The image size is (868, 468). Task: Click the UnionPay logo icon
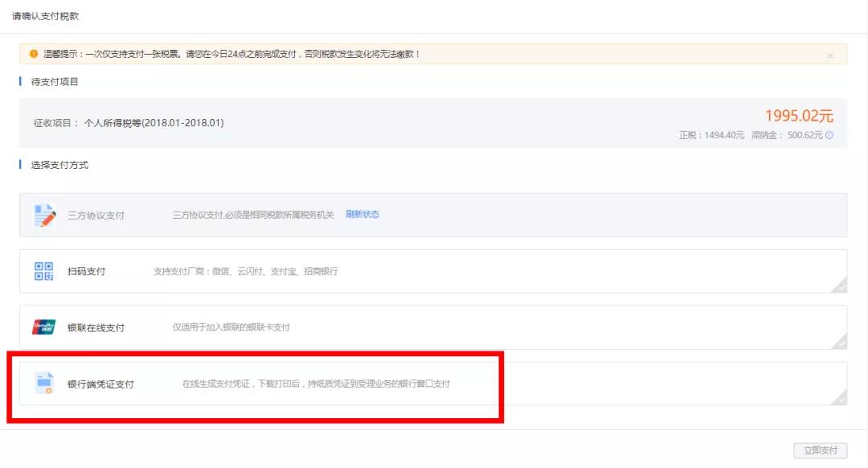[x=44, y=327]
